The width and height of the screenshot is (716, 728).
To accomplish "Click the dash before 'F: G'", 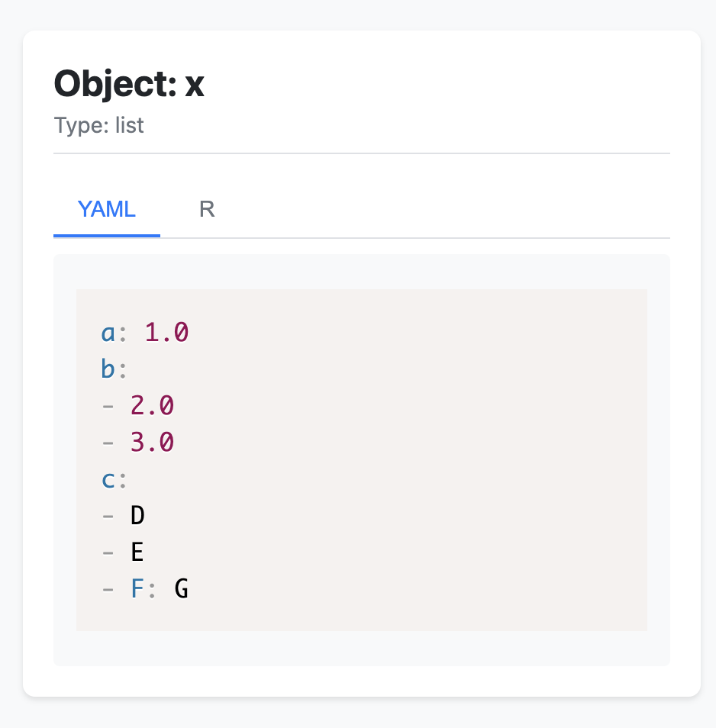I will pos(107,588).
